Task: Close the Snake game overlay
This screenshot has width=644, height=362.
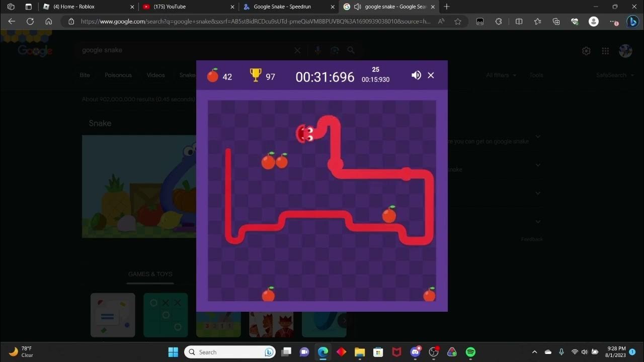Action: [x=431, y=75]
